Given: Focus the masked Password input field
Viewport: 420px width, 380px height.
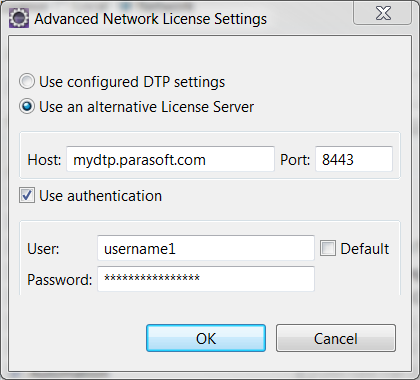Looking at the screenshot, I should 206,279.
